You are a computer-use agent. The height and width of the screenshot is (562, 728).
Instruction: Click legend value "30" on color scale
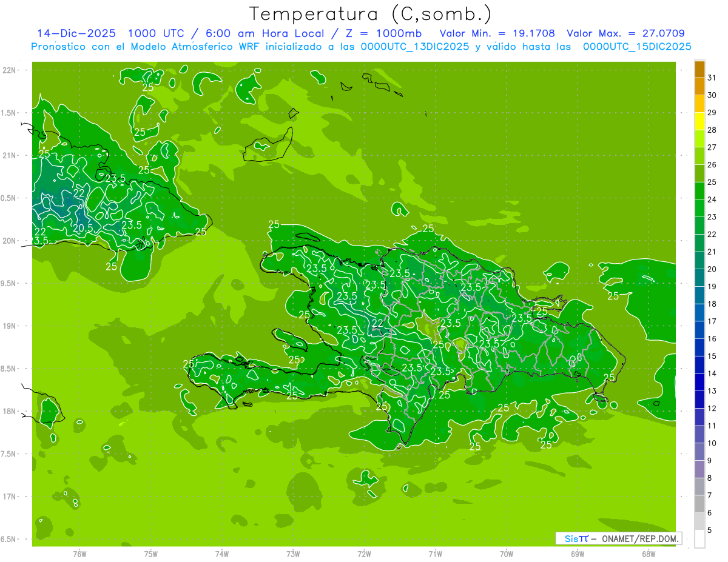(x=712, y=95)
